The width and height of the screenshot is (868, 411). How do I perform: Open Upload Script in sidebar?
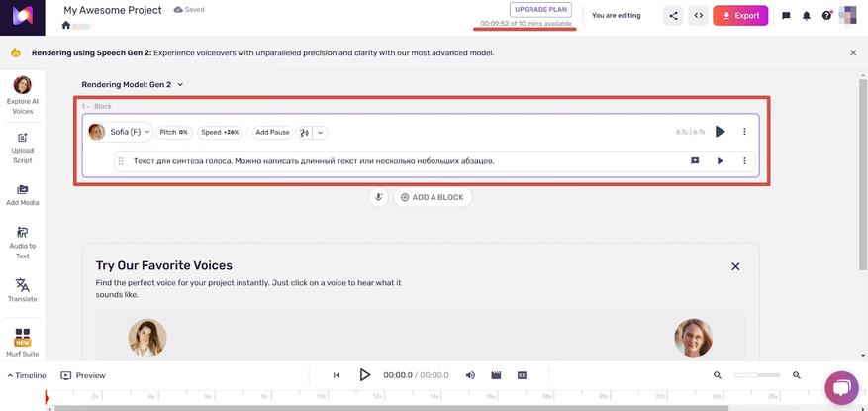[x=23, y=149]
